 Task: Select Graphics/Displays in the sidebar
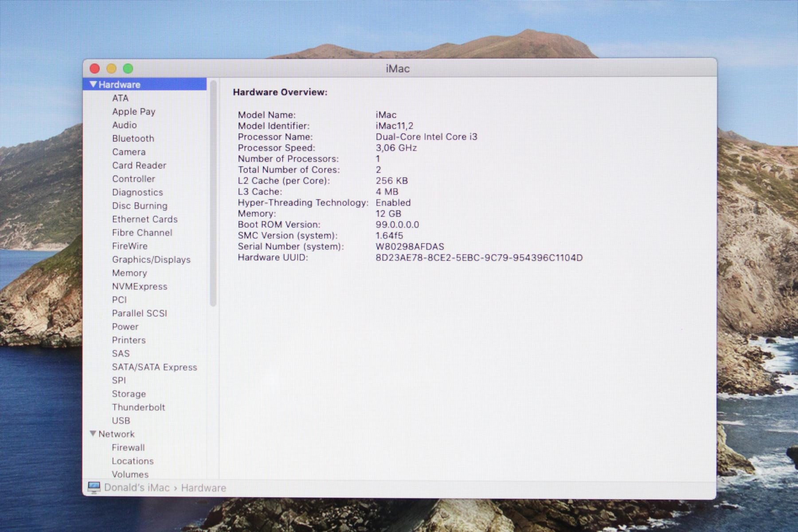pos(151,260)
